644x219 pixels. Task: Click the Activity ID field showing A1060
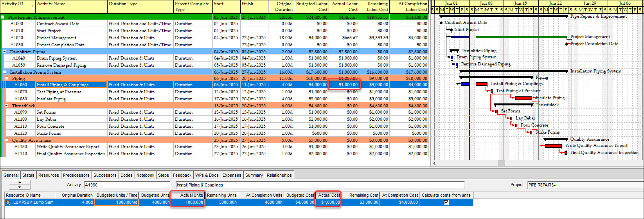[126, 185]
